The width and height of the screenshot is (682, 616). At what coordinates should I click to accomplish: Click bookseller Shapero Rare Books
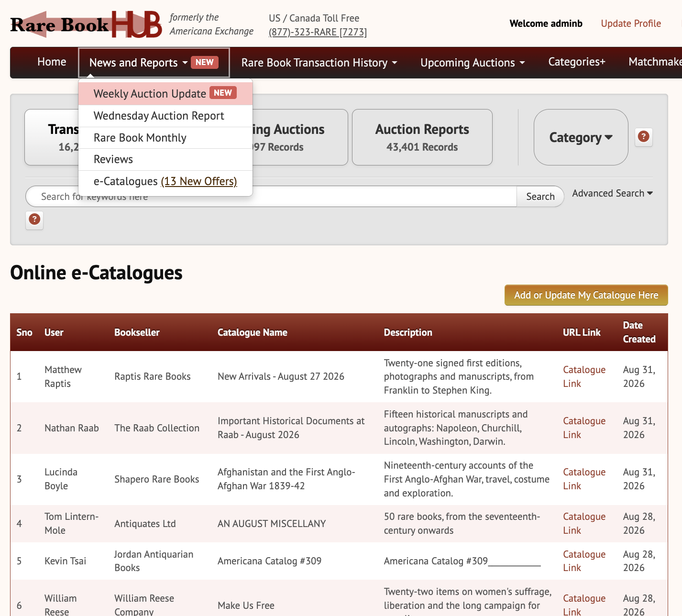157,479
